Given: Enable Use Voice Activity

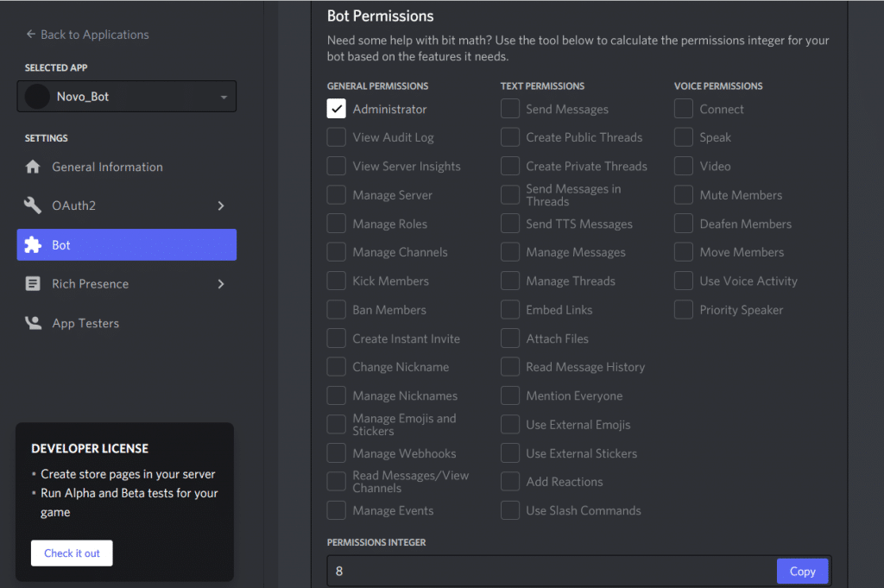Looking at the screenshot, I should tap(684, 281).
